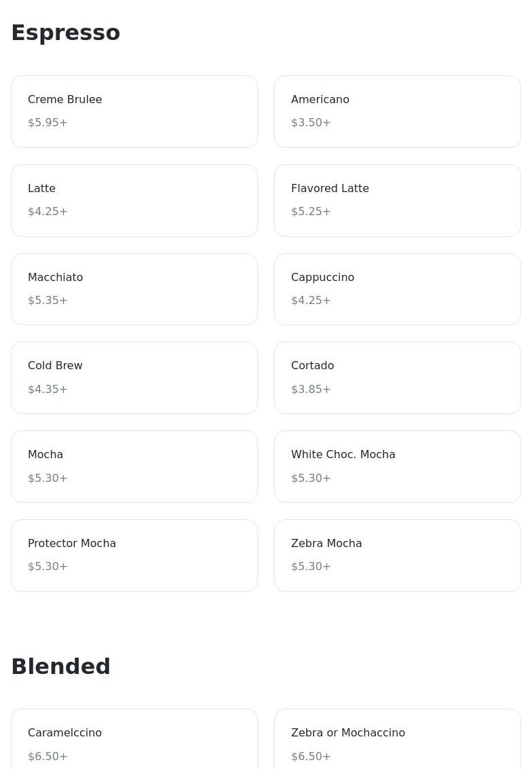Select the Americano card
The image size is (532, 769).
397,111
